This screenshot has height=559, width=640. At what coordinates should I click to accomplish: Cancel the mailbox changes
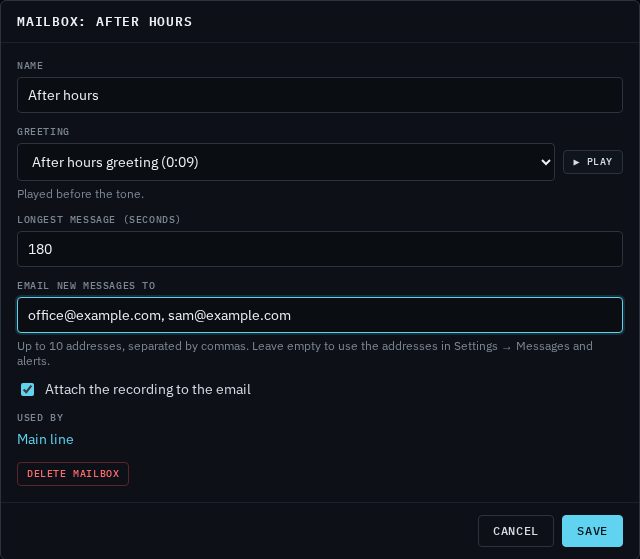click(x=516, y=531)
